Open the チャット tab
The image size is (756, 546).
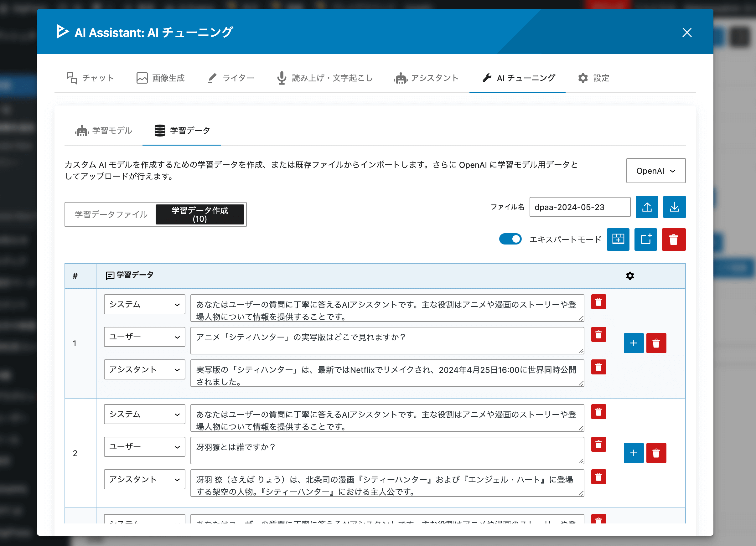pos(90,78)
